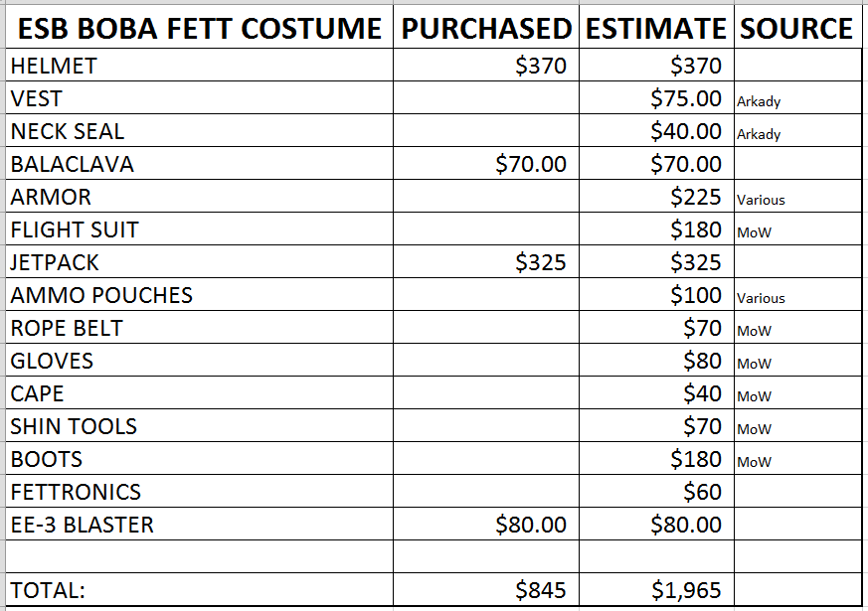
Task: Click the FLIGHT SUIT label cell
Action: (x=199, y=229)
